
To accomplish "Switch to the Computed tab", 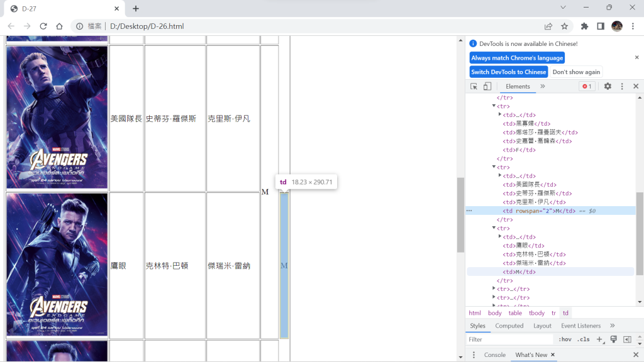I will click(509, 326).
